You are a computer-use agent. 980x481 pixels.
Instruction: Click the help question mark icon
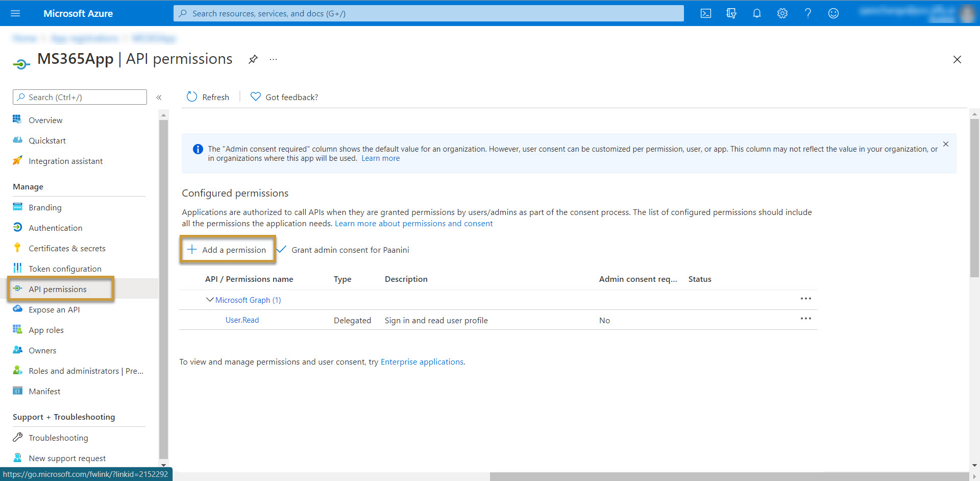807,13
